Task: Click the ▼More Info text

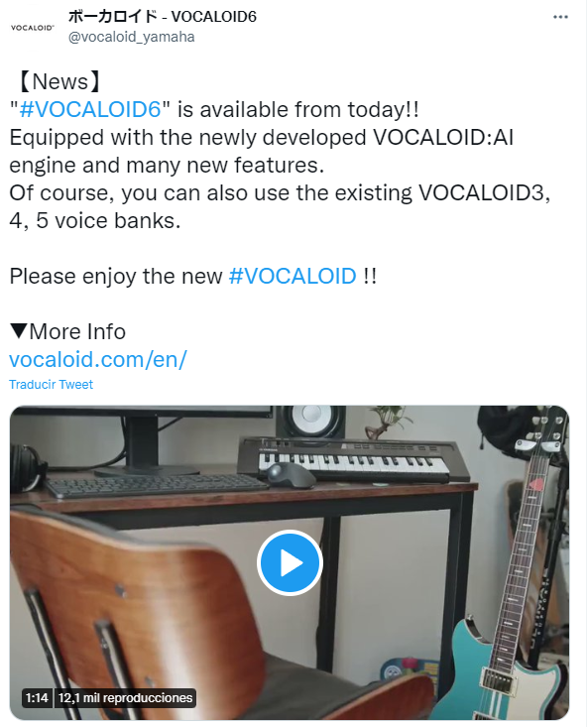Action: click(67, 332)
